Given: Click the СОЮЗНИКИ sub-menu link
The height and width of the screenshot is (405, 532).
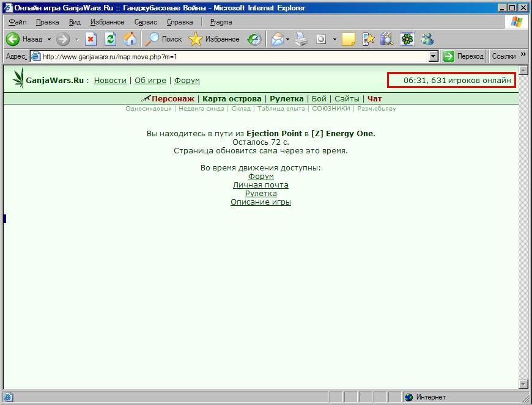Looking at the screenshot, I should tap(331, 109).
